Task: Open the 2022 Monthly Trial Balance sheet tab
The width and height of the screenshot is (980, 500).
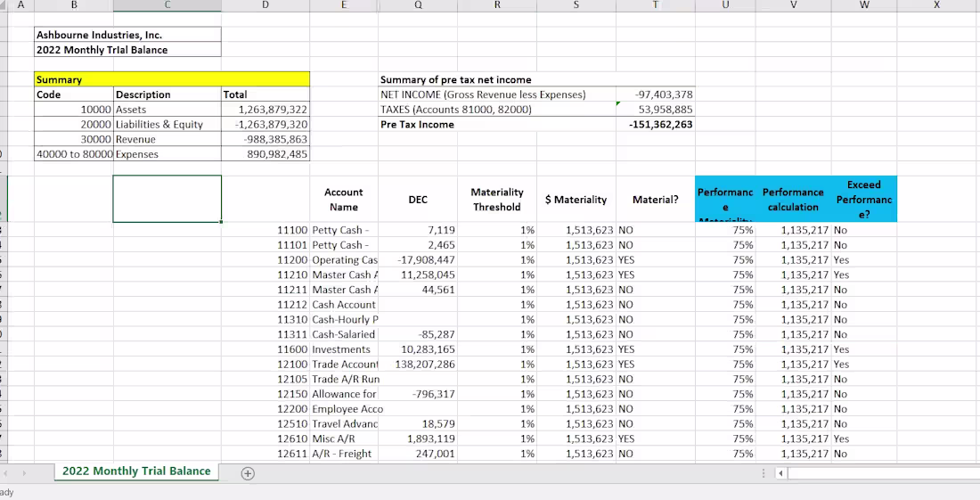Action: tap(136, 471)
